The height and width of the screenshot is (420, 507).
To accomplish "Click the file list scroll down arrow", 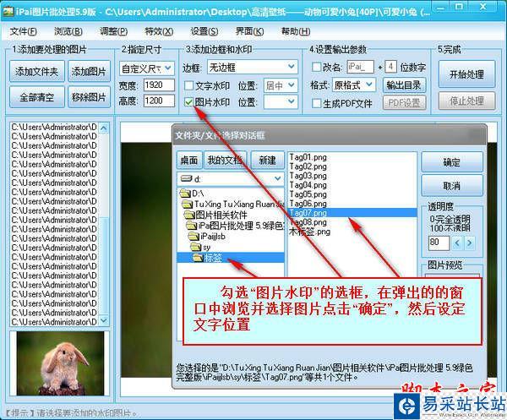I will [104, 320].
